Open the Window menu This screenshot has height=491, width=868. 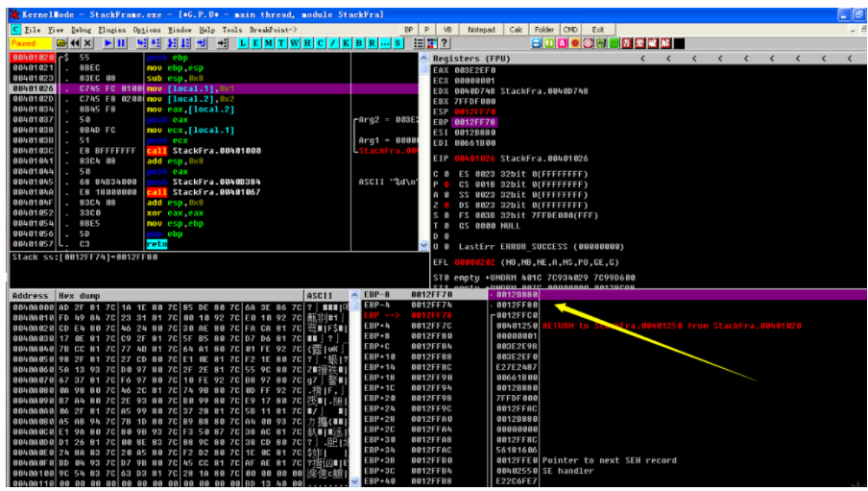[180, 30]
